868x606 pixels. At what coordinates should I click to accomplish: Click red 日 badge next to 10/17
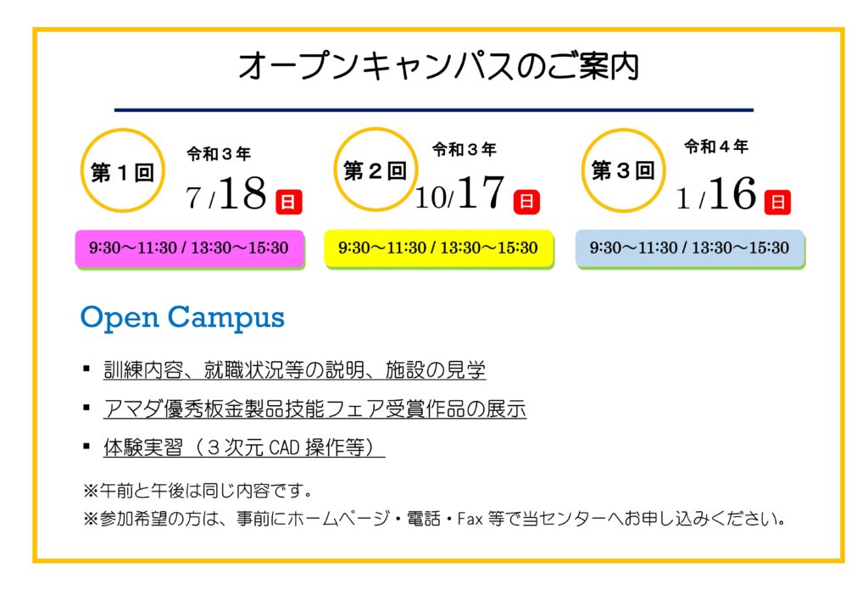[x=526, y=202]
